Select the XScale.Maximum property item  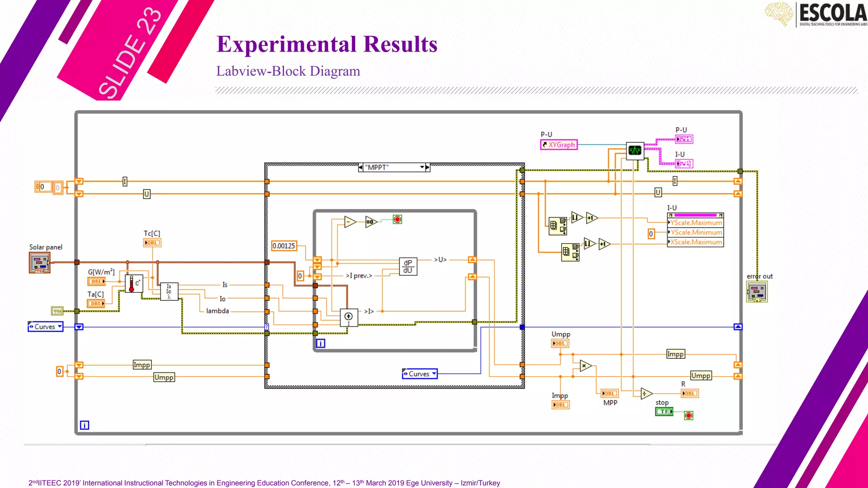[696, 242]
